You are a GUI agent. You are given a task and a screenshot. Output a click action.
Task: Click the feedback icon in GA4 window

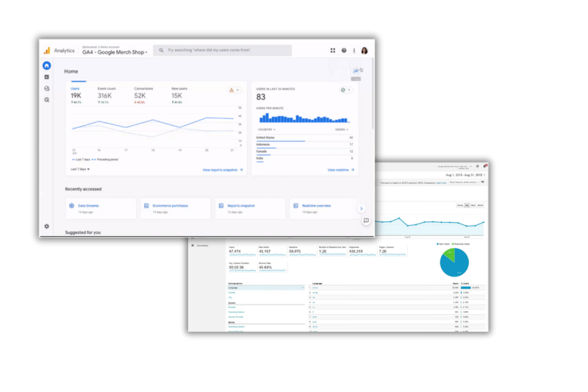(366, 221)
